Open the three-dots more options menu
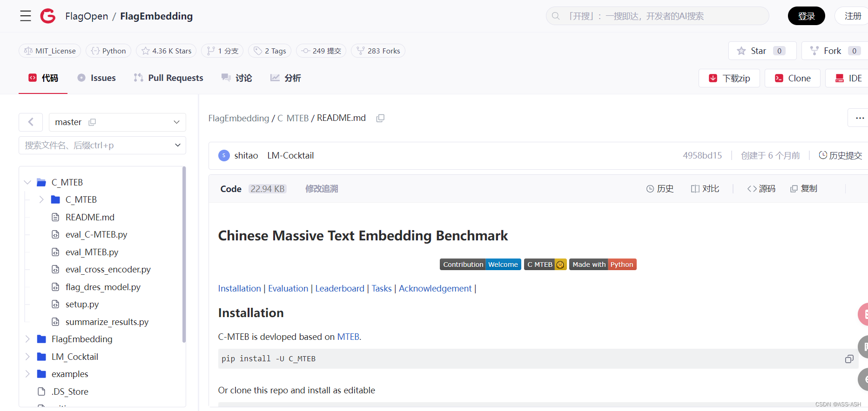 tap(859, 118)
